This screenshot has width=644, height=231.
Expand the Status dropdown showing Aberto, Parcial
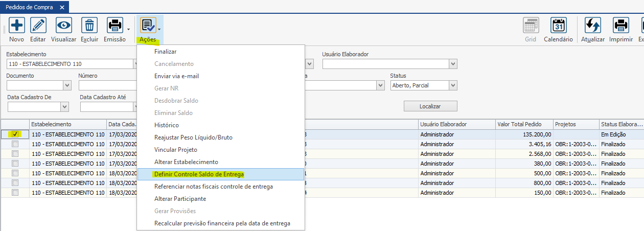point(453,85)
